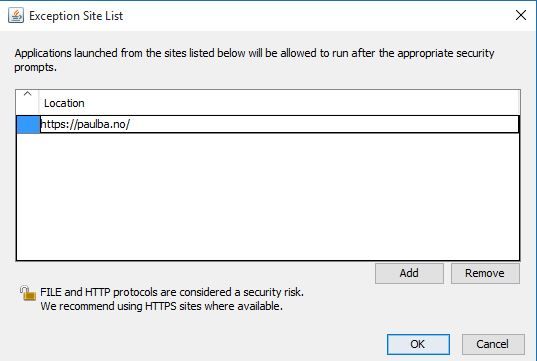Click the Java coffee cup title icon
This screenshot has width=537, height=361.
(16, 15)
